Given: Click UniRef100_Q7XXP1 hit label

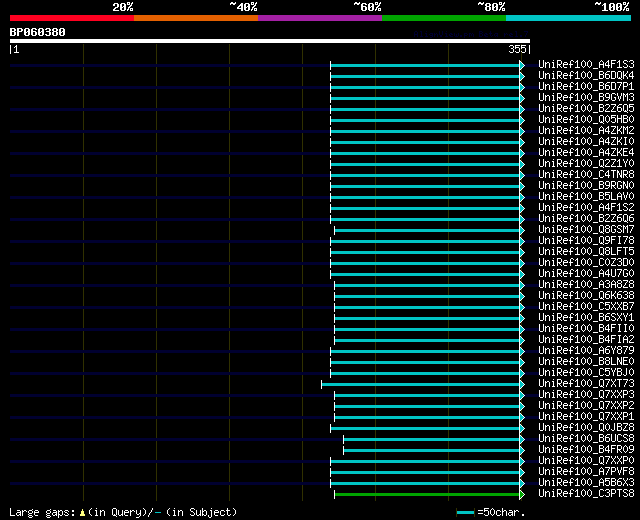Looking at the screenshot, I should (586, 417).
